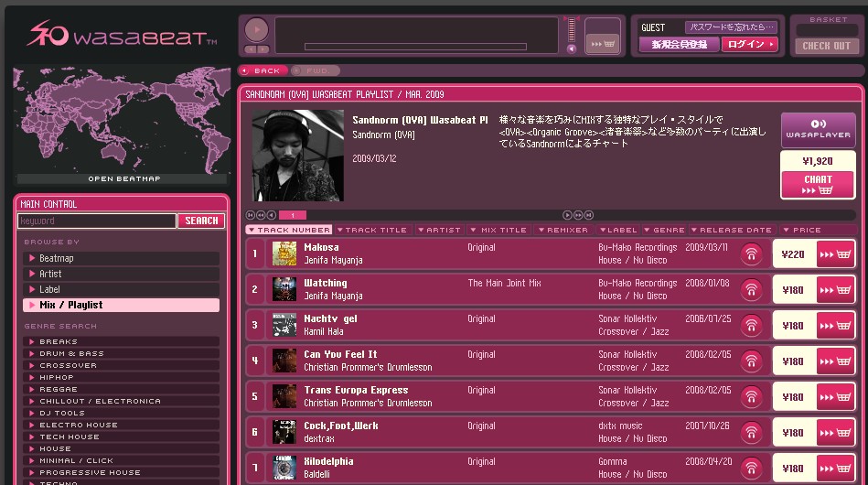Seek within the player progress bar
The image size is (868, 485).
pos(415,47)
